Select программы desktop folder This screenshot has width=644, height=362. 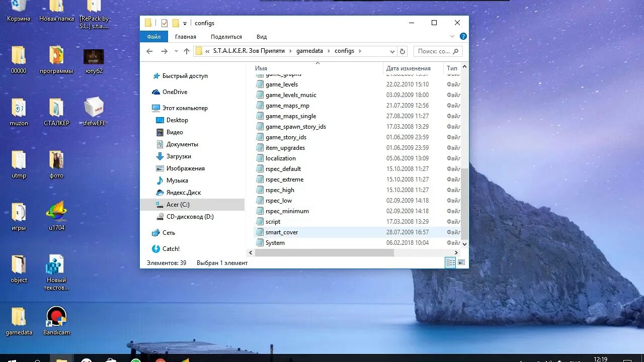56,60
